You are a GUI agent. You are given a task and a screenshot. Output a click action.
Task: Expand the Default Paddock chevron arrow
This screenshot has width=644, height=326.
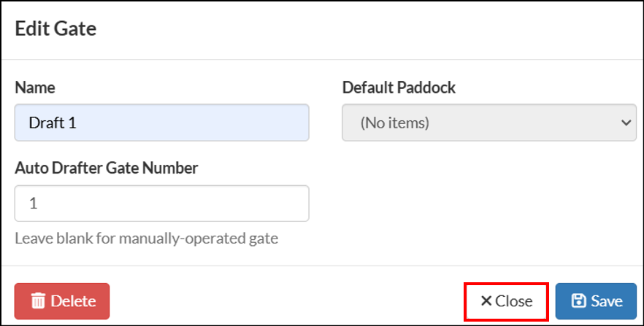tap(626, 123)
